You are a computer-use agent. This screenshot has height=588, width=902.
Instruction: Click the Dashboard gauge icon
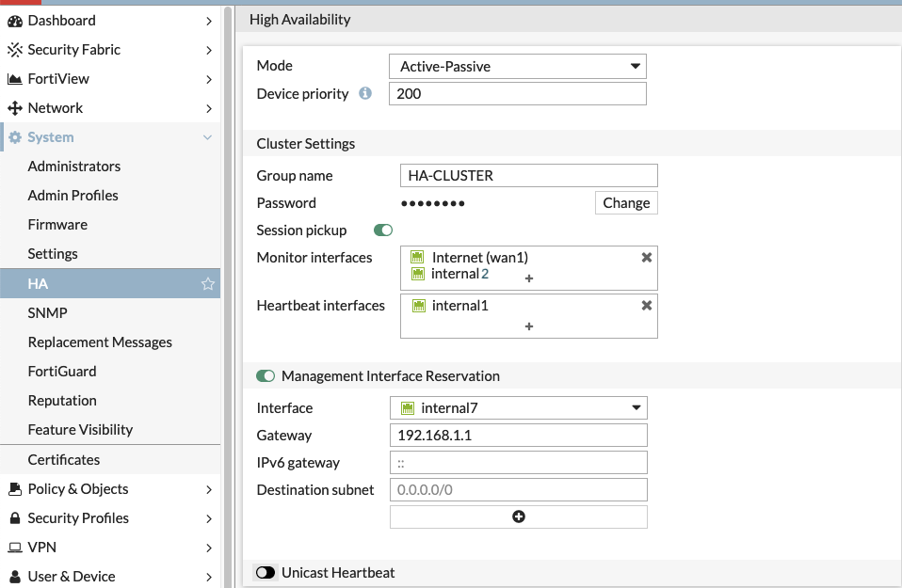15,21
